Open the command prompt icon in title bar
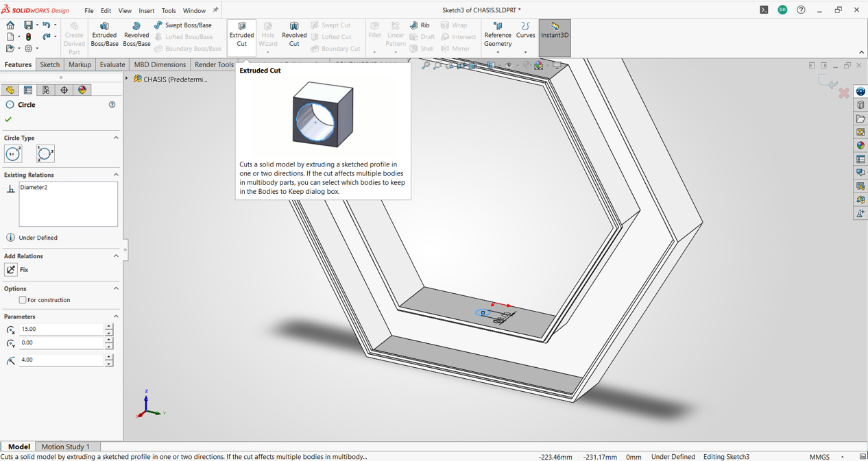 tap(764, 10)
